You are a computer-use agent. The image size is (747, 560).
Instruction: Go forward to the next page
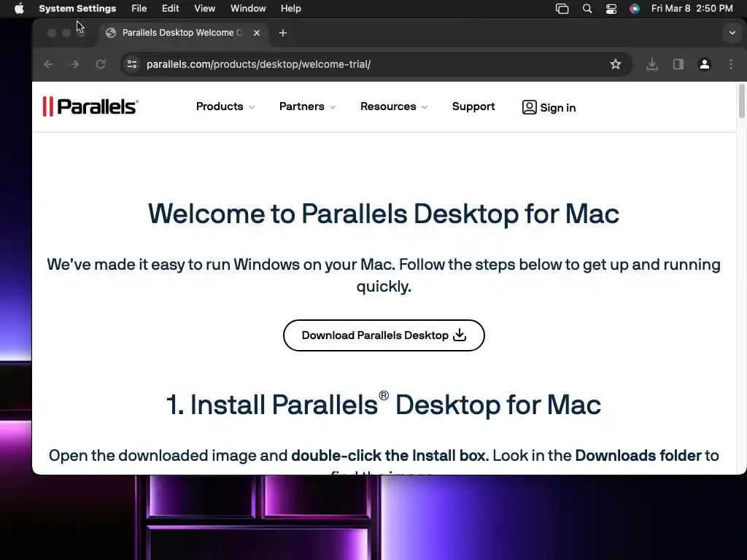point(74,64)
